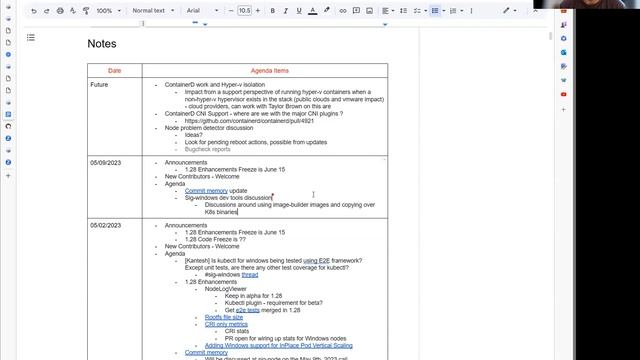Run spelling and grammar check
640x360 pixels.
73,11
